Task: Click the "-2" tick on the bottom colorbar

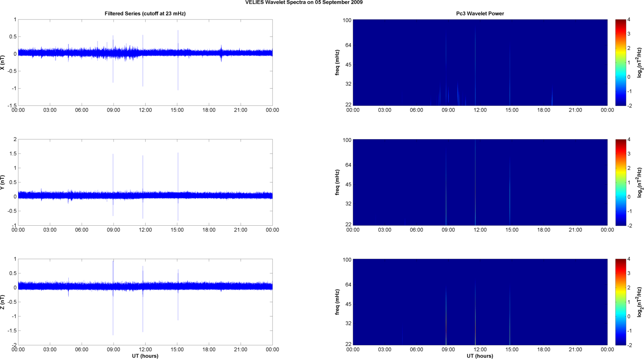Action: 629,345
